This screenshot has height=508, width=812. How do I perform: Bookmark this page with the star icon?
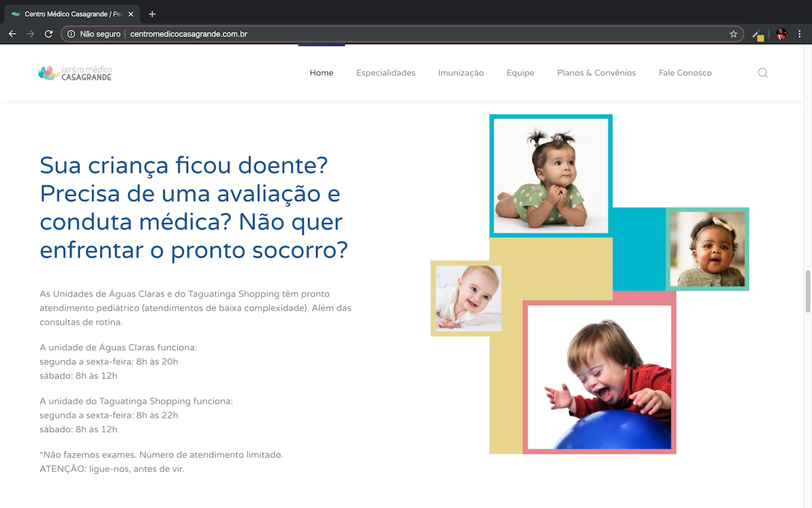734,34
